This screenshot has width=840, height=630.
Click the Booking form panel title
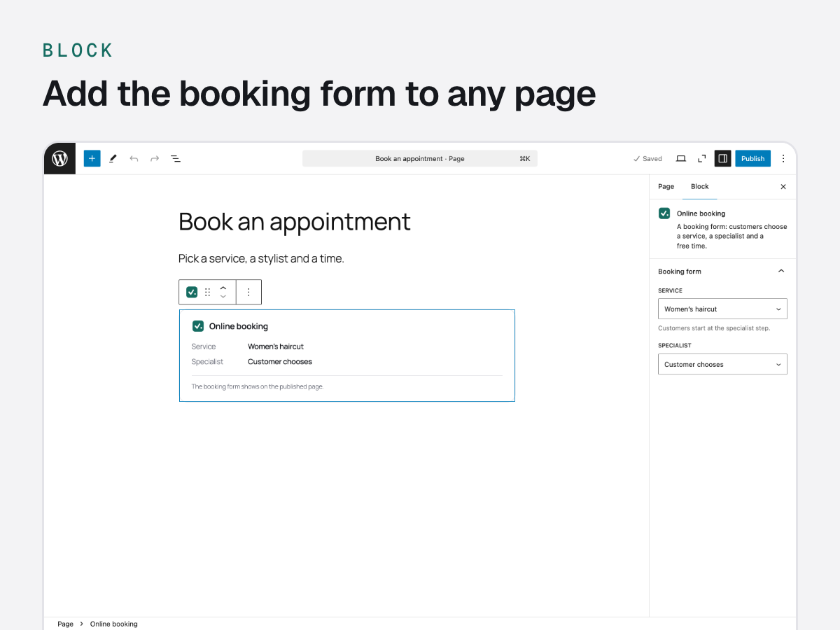click(x=680, y=272)
